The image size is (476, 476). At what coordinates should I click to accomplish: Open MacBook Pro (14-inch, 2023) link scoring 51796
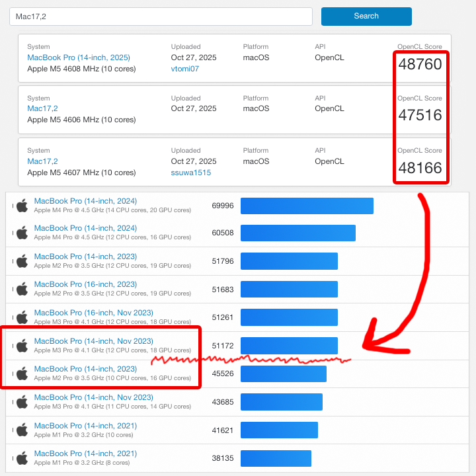85,257
